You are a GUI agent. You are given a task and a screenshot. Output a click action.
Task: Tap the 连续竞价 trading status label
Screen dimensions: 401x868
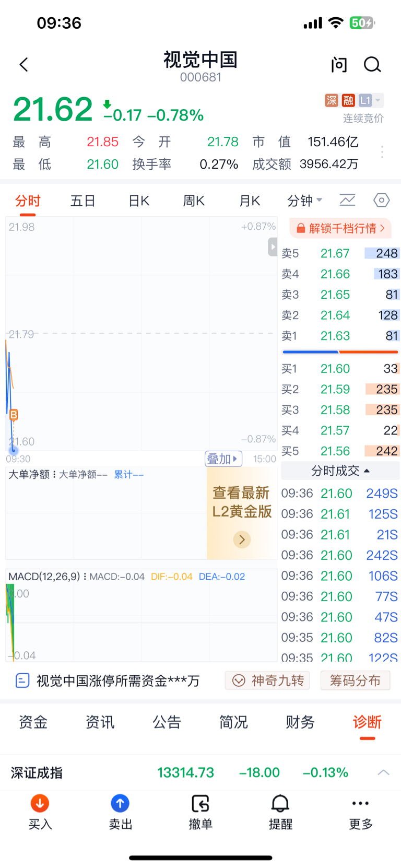click(363, 119)
